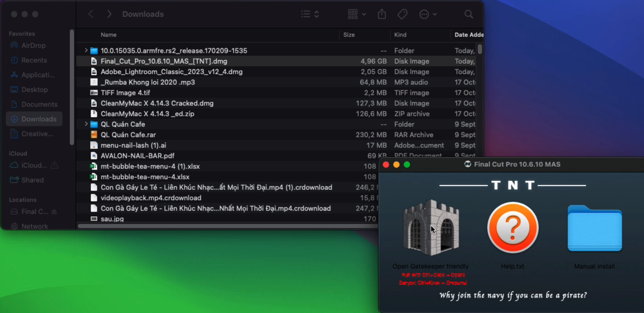Click the vertical scrollbar in Finder file list
Screen dimensions: 644x313
[480, 49]
